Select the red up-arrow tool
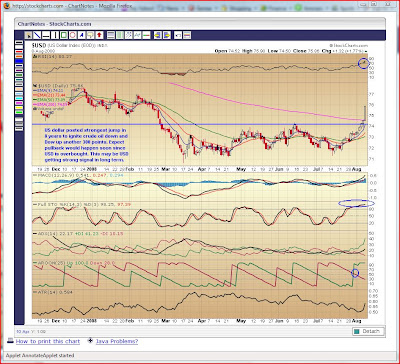 tap(99, 35)
